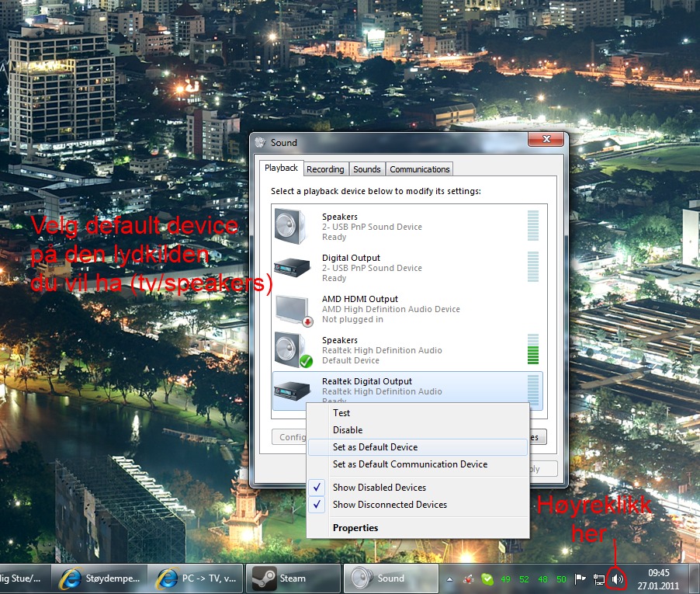Choose Test from the context menu
The width and height of the screenshot is (700, 594).
[418, 413]
